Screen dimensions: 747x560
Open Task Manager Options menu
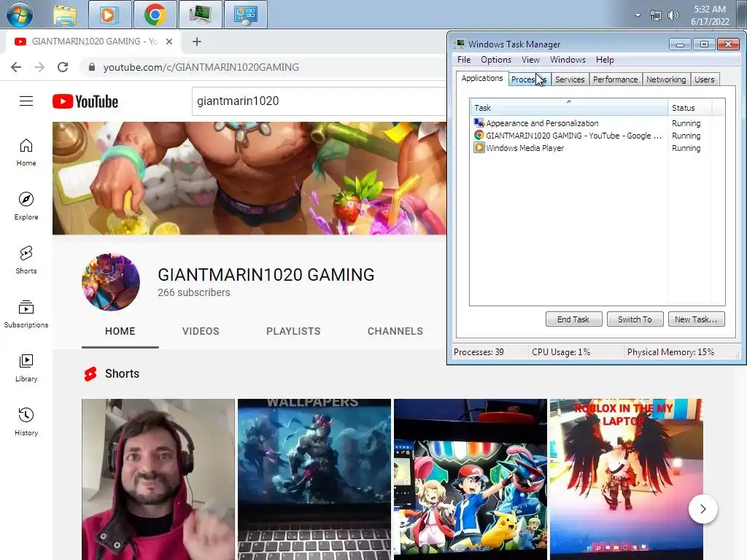(x=496, y=60)
